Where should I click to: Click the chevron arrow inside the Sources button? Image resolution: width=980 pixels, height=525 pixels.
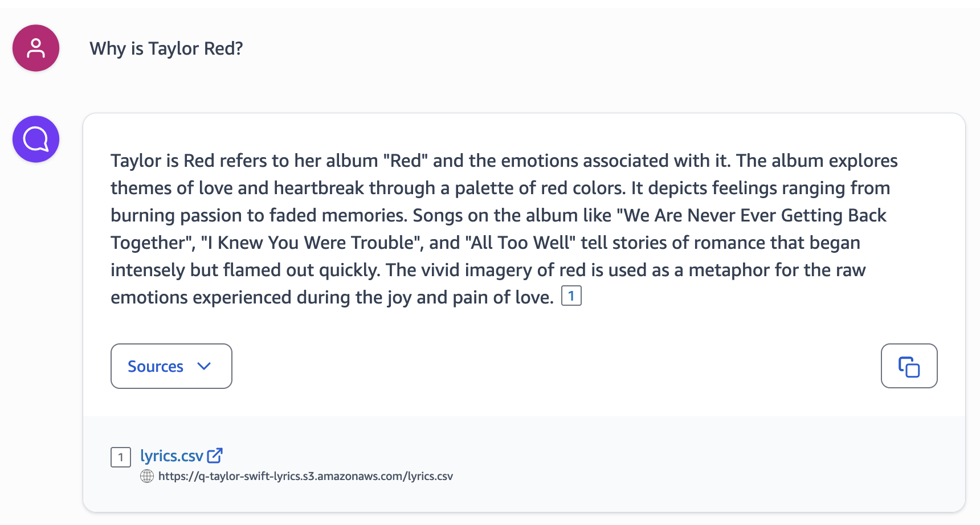coord(204,366)
